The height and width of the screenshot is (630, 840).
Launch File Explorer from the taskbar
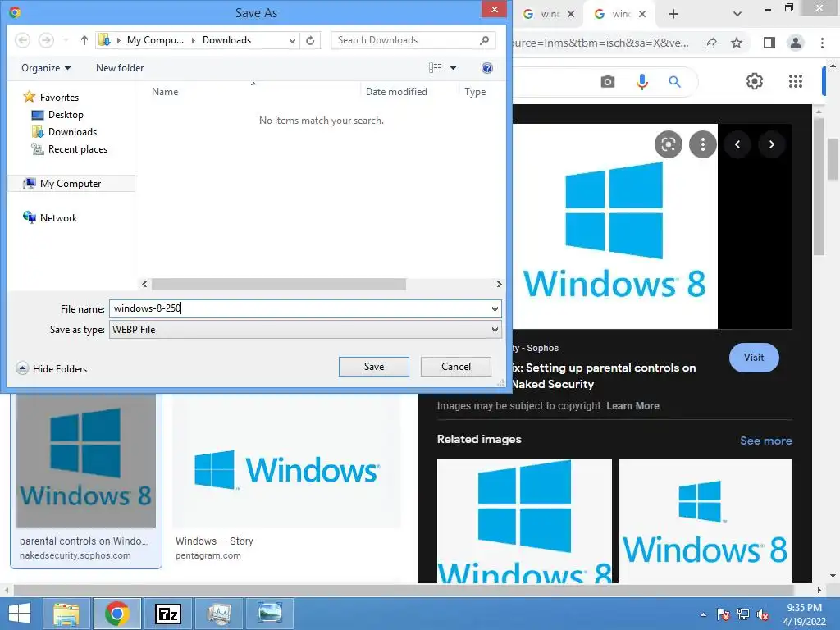[67, 614]
